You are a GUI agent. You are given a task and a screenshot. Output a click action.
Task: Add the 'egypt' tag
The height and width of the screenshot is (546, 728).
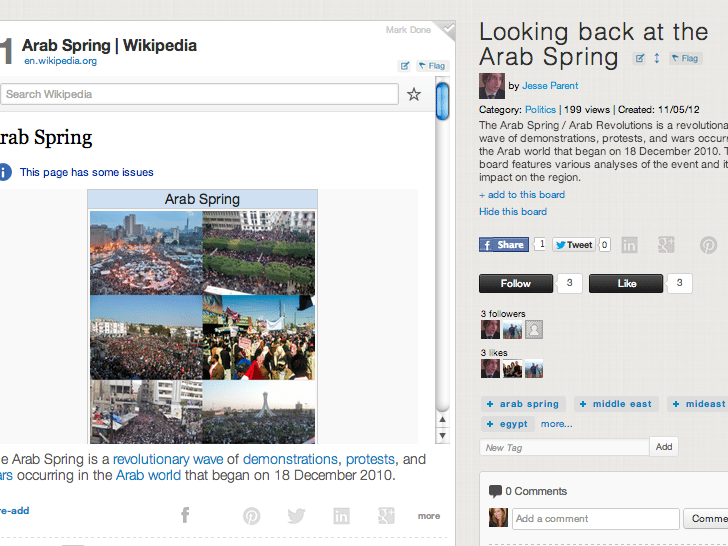pos(507,424)
